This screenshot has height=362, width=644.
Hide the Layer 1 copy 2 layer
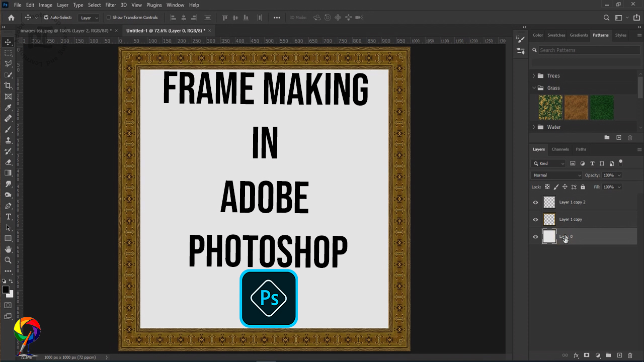point(535,203)
